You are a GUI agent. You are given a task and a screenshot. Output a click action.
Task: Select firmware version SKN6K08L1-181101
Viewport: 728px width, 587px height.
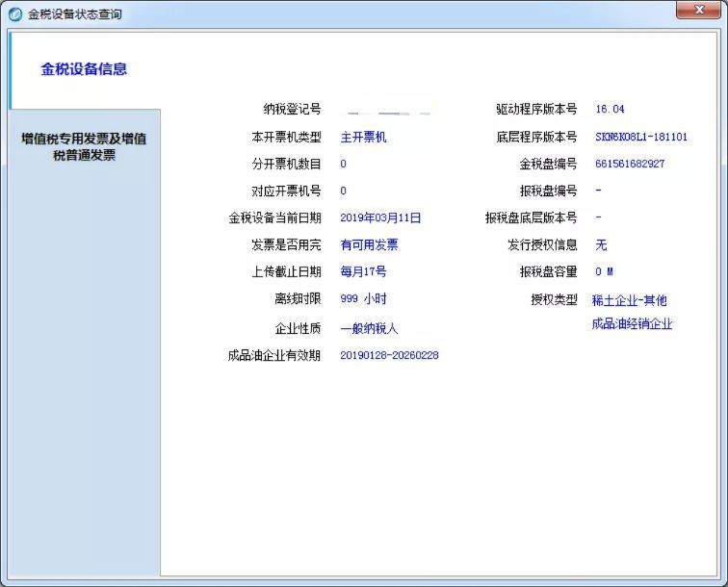[641, 138]
